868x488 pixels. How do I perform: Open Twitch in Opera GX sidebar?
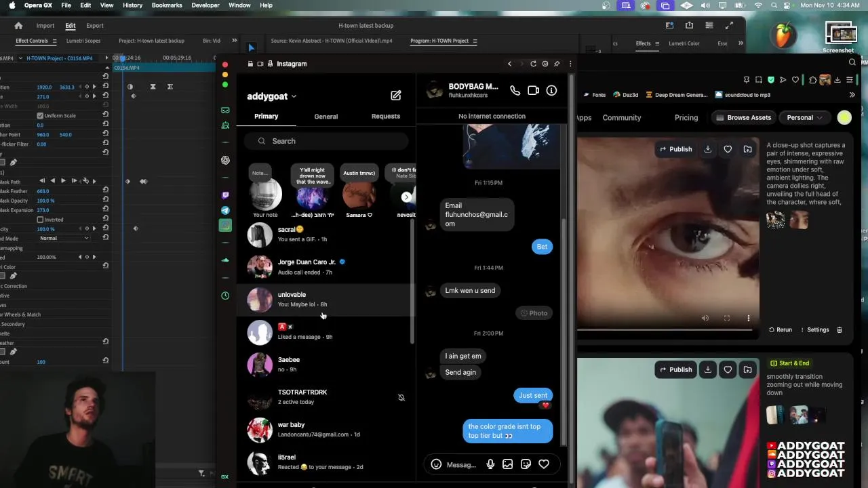[x=225, y=195]
